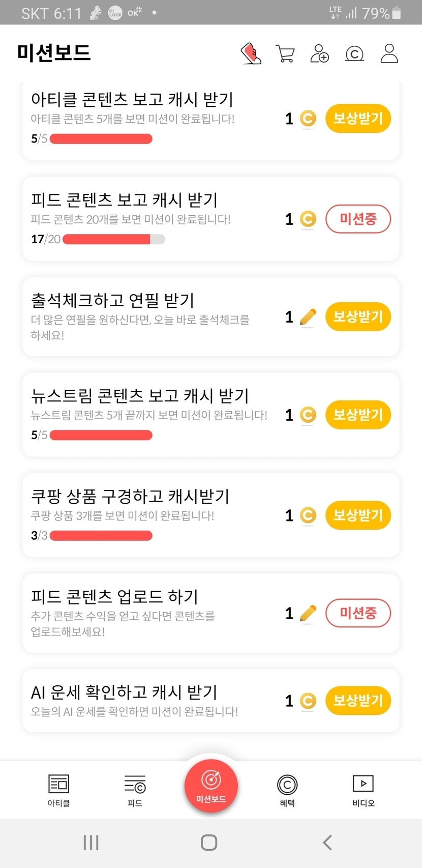This screenshot has height=868, width=422.
Task: Open Android recent apps button
Action: (91, 843)
